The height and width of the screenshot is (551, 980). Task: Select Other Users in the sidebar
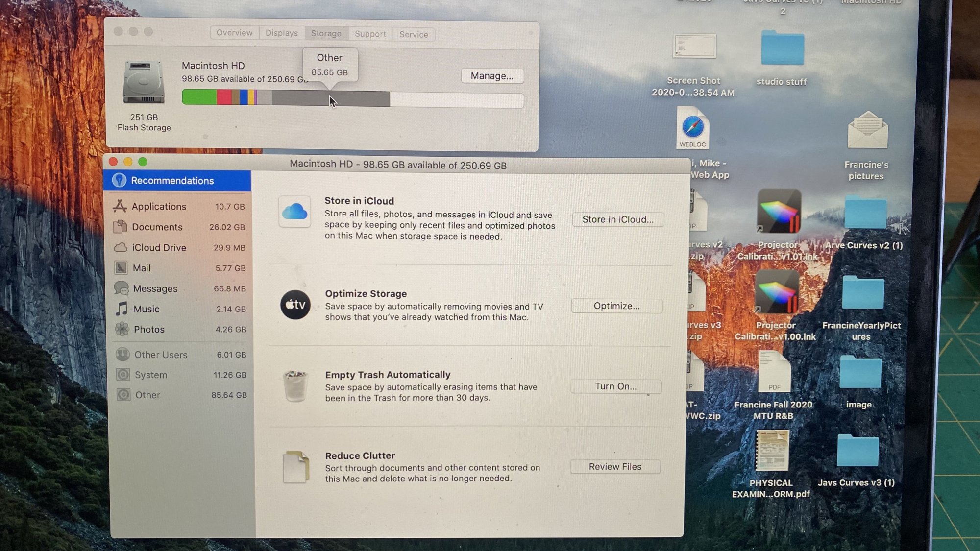click(160, 354)
